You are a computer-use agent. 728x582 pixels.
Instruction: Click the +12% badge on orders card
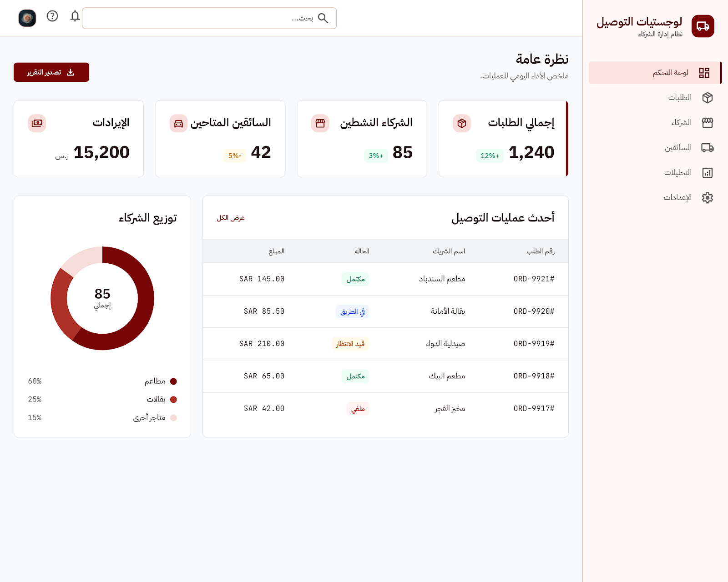pos(490,156)
